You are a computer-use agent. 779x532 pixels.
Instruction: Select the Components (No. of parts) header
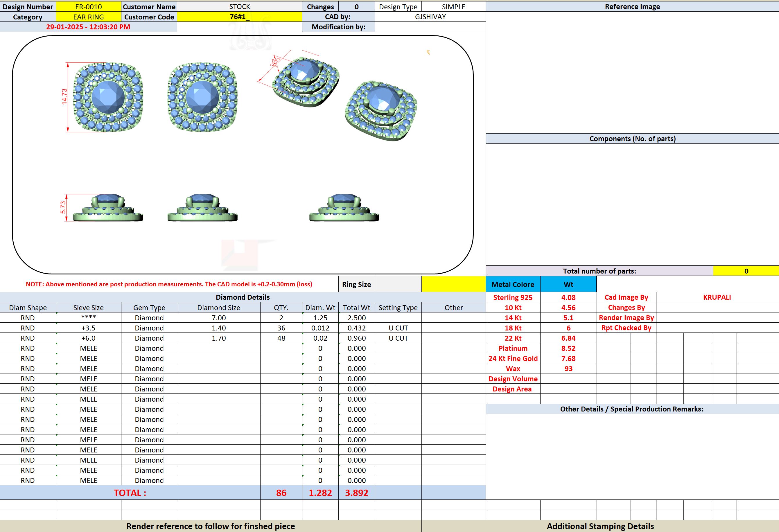pos(632,139)
